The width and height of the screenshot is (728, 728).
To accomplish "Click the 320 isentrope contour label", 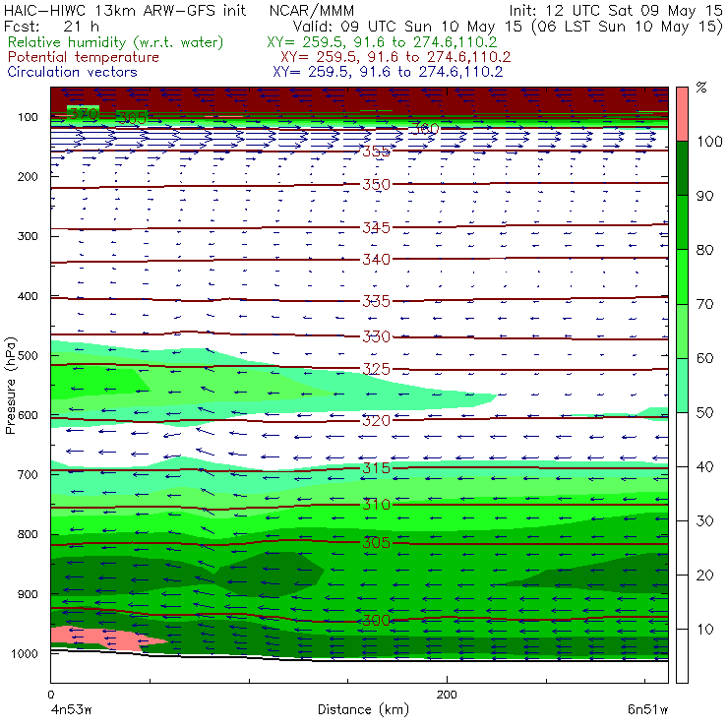I will pos(376,420).
